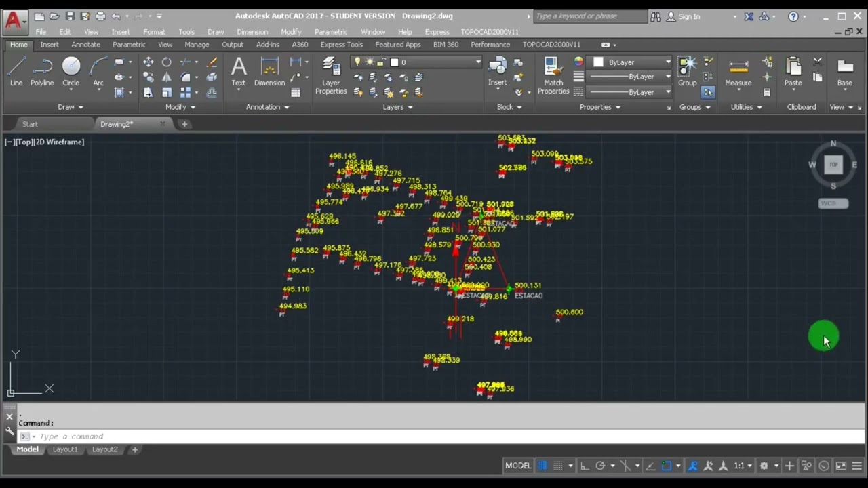Click the Quick Calculator icon
Image resolution: width=868 pixels, height=488 pixels.
tap(767, 93)
